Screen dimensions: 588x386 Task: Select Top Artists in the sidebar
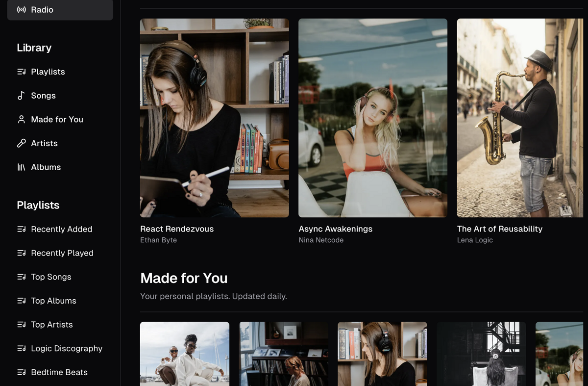[x=51, y=325]
